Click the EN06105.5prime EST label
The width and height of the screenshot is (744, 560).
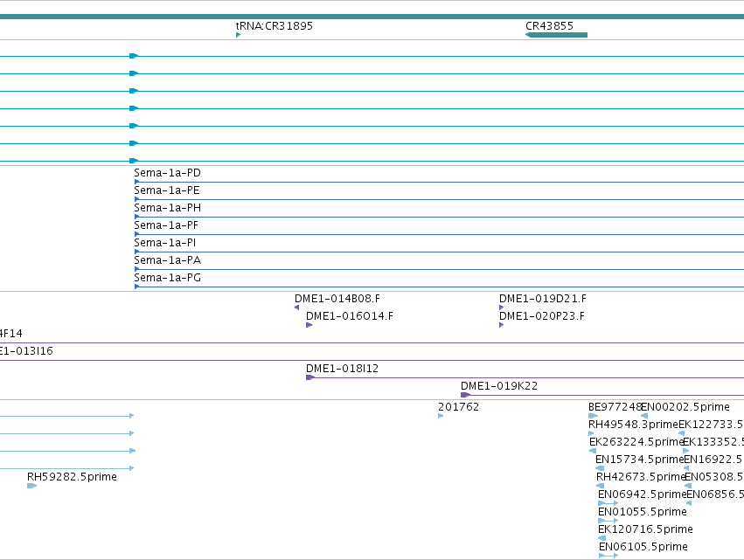tap(643, 547)
